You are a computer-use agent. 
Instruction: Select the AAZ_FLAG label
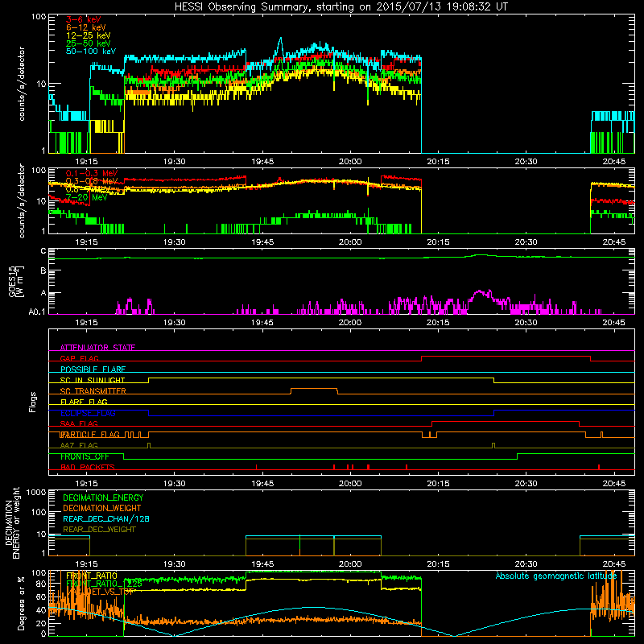pyautogui.click(x=79, y=446)
